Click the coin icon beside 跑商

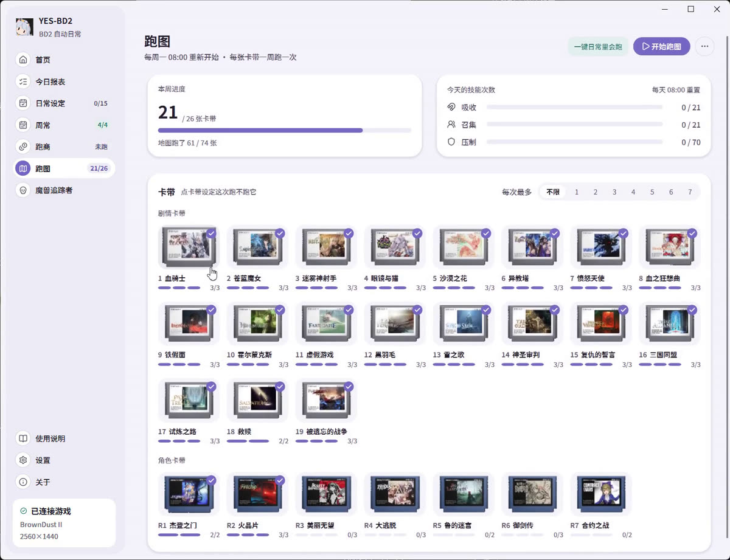pyautogui.click(x=23, y=147)
